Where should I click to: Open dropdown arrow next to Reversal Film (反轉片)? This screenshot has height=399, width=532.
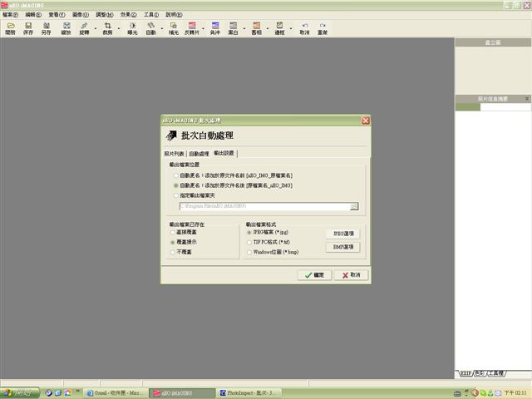click(203, 28)
